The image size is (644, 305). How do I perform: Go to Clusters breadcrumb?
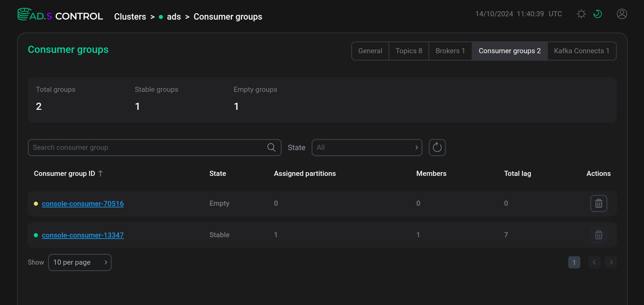(x=130, y=17)
